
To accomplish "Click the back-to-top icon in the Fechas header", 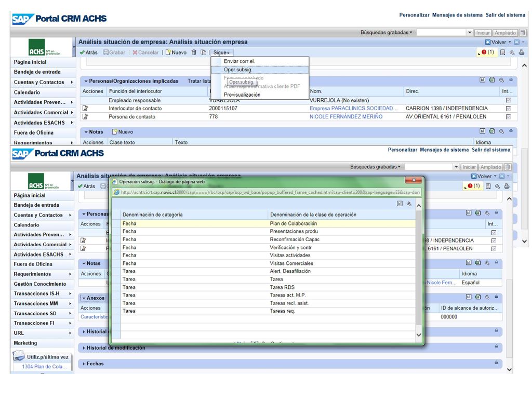I will pos(496,363).
